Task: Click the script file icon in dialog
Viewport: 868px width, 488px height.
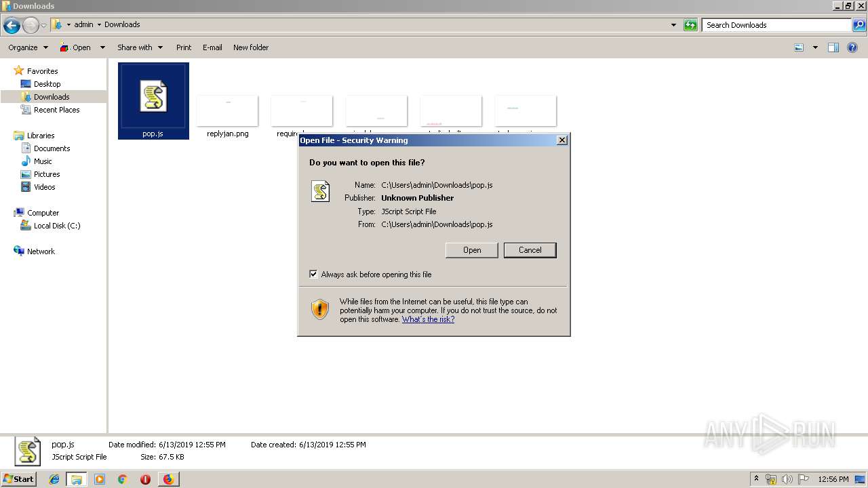Action: coord(320,191)
